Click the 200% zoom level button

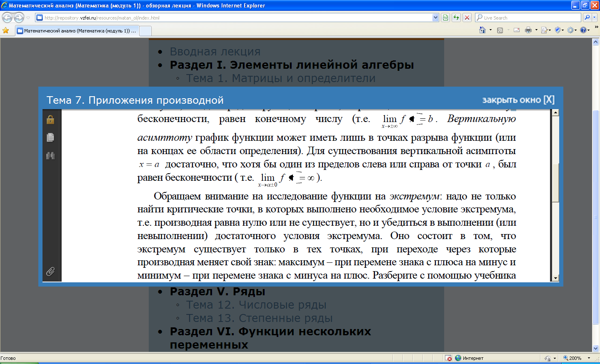click(572, 358)
